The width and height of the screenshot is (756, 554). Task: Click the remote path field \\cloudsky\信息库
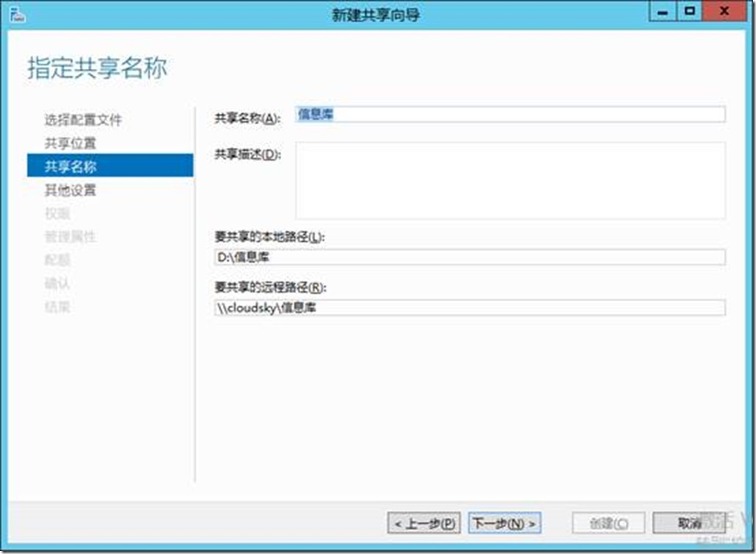[470, 307]
